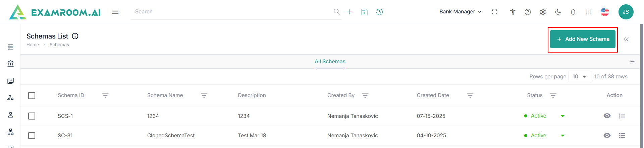Viewport: 644px width, 148px height.
Task: Enter fullscreen mode using the expand icon
Action: 494,12
